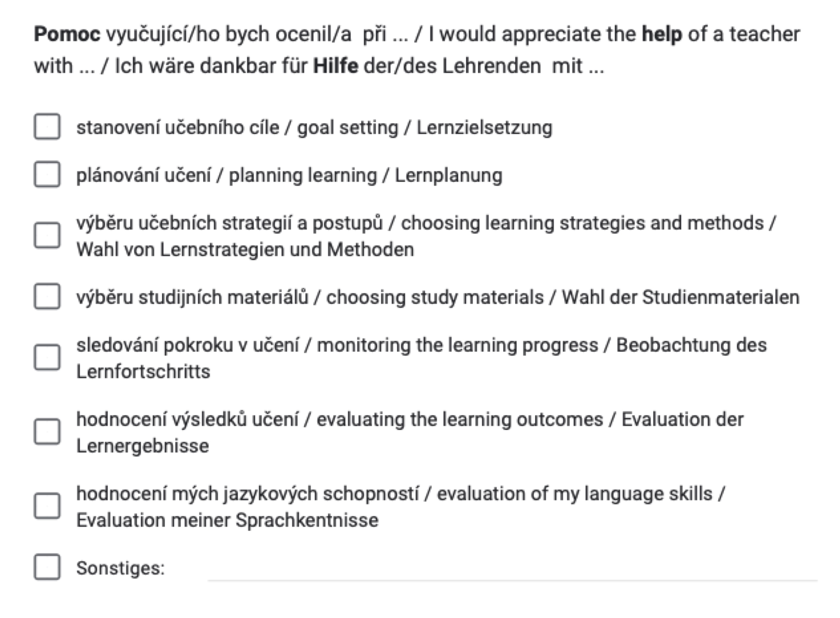The height and width of the screenshot is (618, 840).
Task: Click the 'Lernfortschritts' label text
Action: pyautogui.click(x=143, y=372)
